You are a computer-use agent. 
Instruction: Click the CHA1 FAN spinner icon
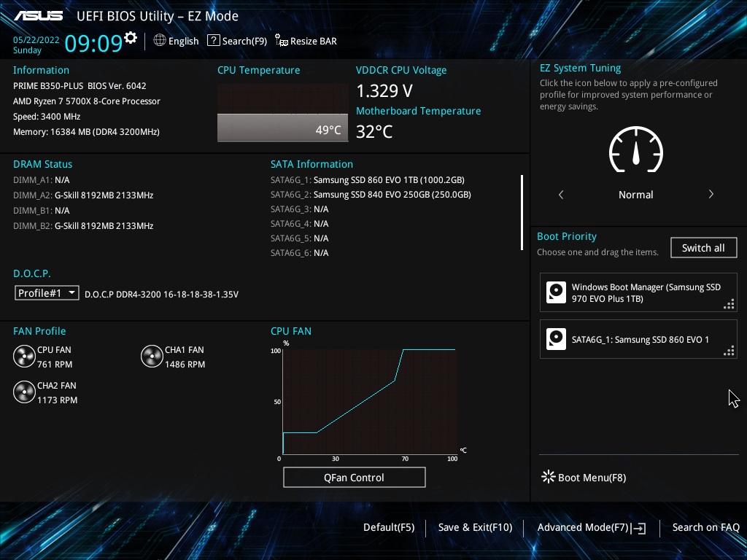(152, 357)
